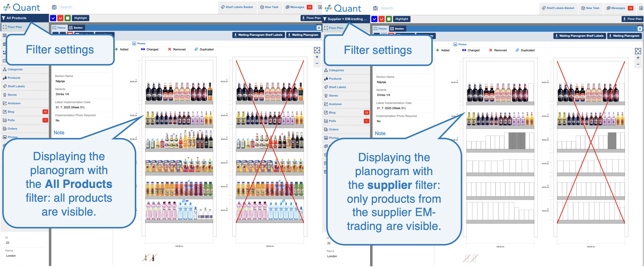The width and height of the screenshot is (644, 268).
Task: Open the Photos tab above the right planogram
Action: (460, 45)
